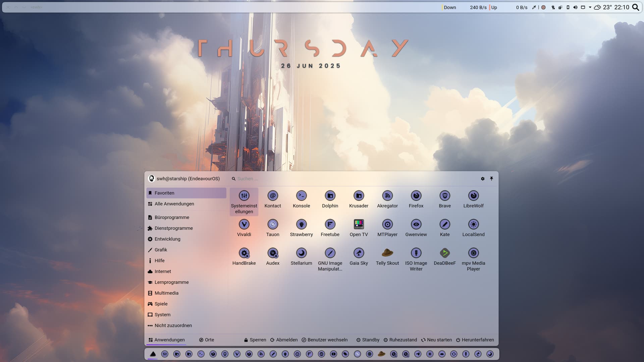
Task: Select Alle Anwendungen in sidebar
Action: [174, 204]
